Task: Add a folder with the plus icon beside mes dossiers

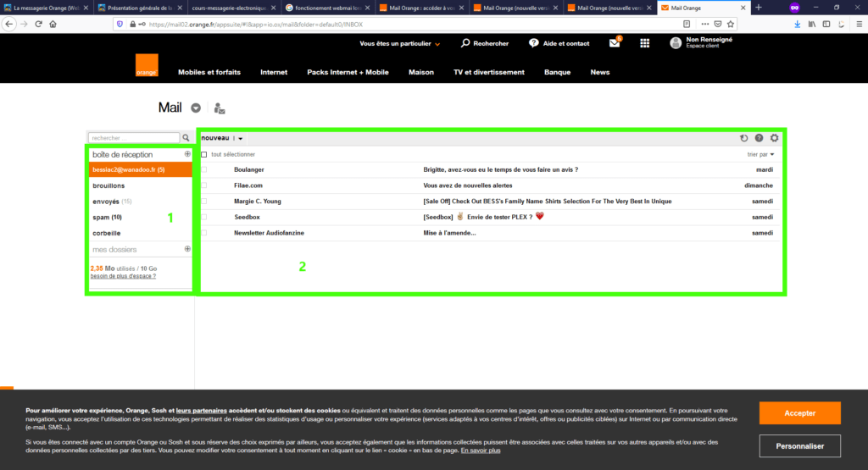Action: click(187, 249)
